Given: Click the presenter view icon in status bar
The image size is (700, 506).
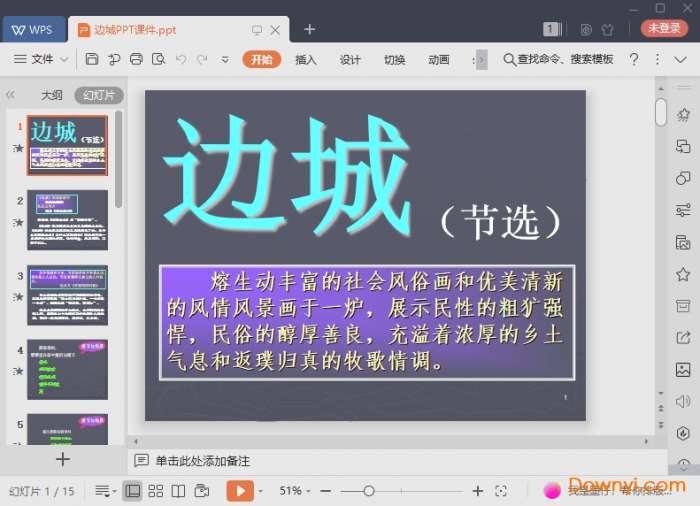Looking at the screenshot, I should [202, 491].
